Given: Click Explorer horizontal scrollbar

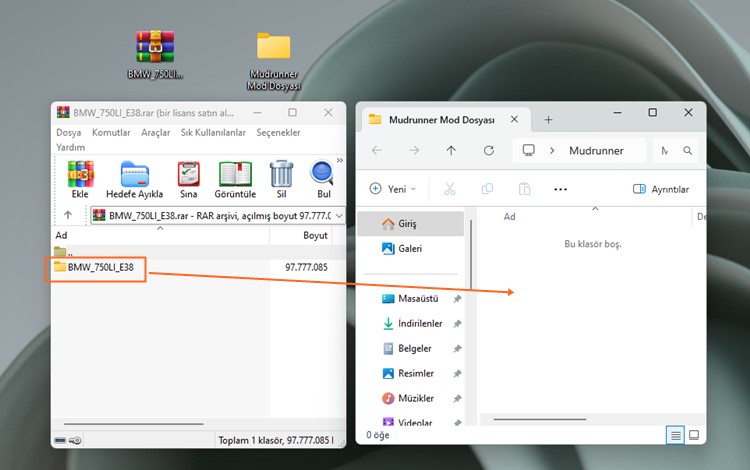Looking at the screenshot, I should click(540, 419).
